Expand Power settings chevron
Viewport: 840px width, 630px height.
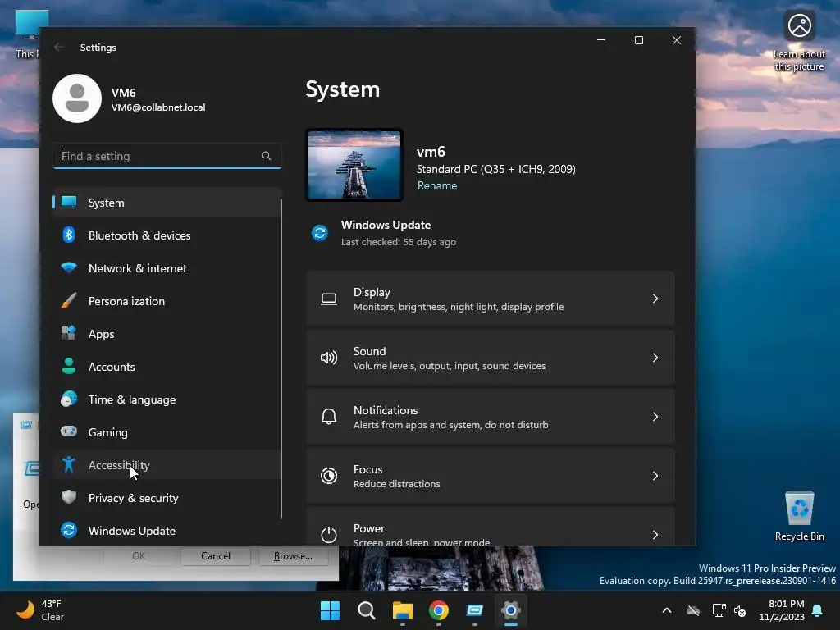[x=655, y=535]
